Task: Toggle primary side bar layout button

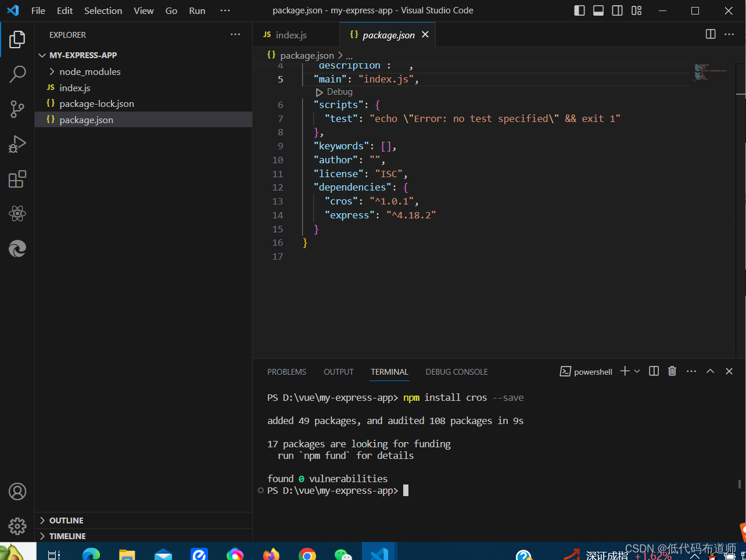Action: 579,10
